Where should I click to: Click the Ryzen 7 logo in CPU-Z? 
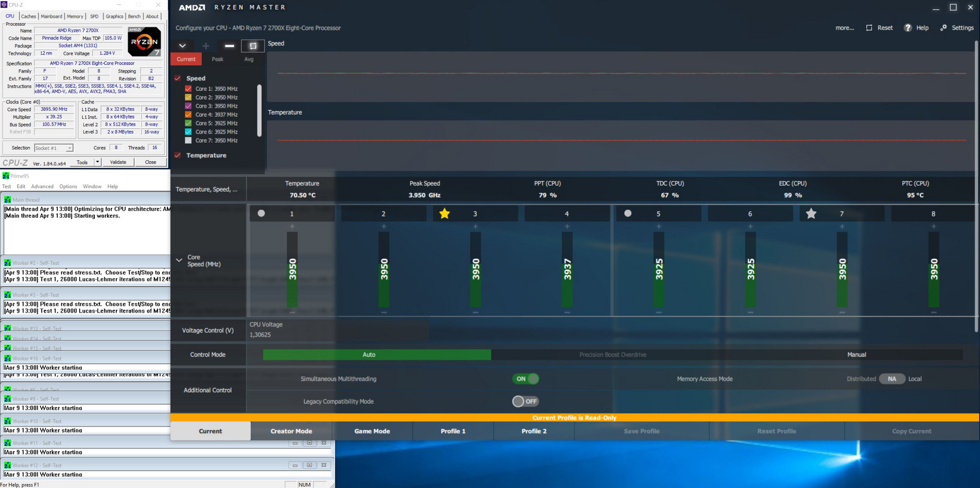pyautogui.click(x=144, y=41)
